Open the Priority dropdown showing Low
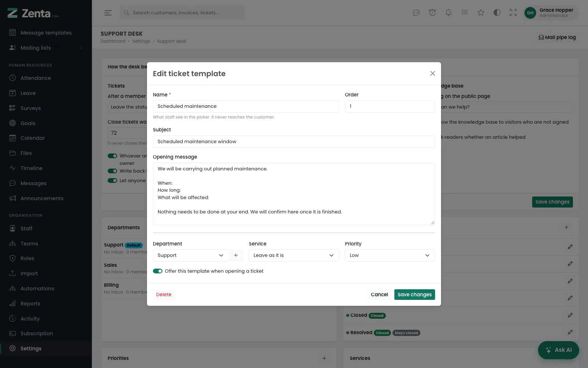This screenshot has width=588, height=368. click(390, 255)
